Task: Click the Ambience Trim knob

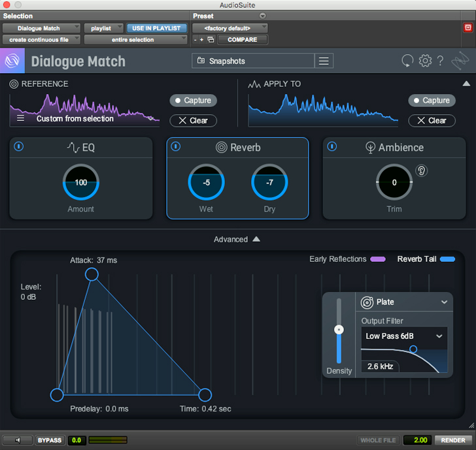Action: [394, 182]
